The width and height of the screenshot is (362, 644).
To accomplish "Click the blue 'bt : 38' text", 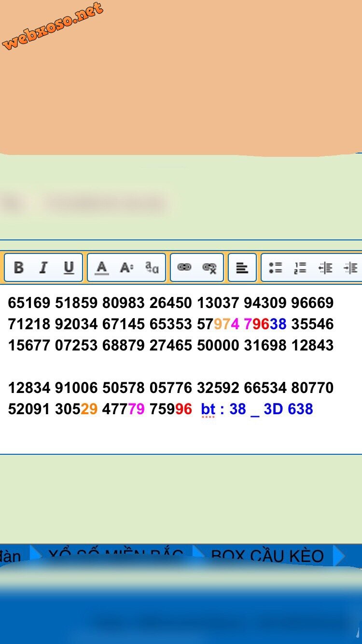I will (x=223, y=409).
